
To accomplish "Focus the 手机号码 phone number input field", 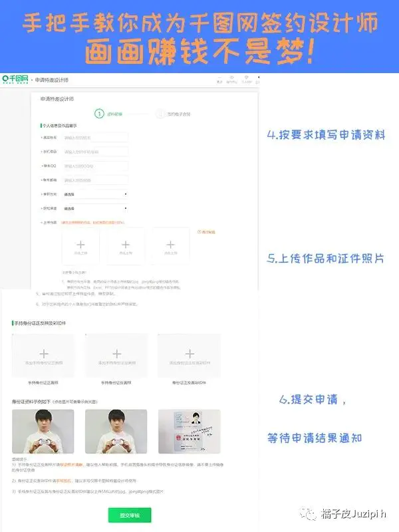I will coord(95,152).
